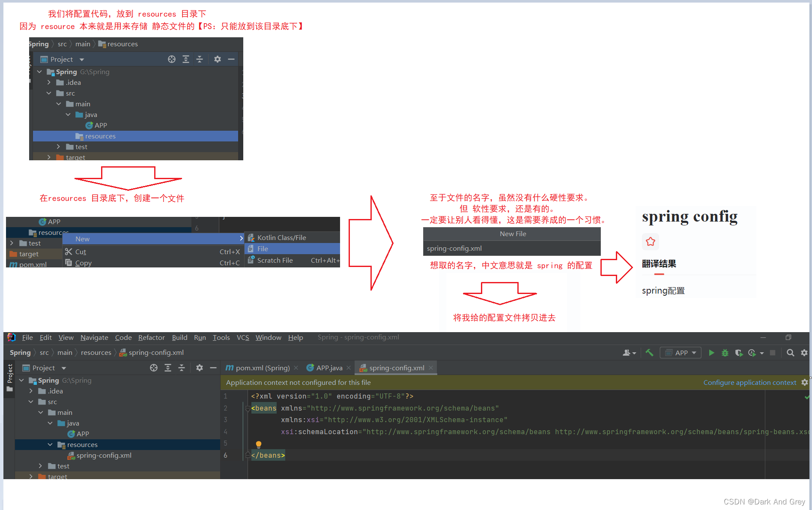Open lower Project panel options gear
The width and height of the screenshot is (812, 510).
pyautogui.click(x=200, y=368)
